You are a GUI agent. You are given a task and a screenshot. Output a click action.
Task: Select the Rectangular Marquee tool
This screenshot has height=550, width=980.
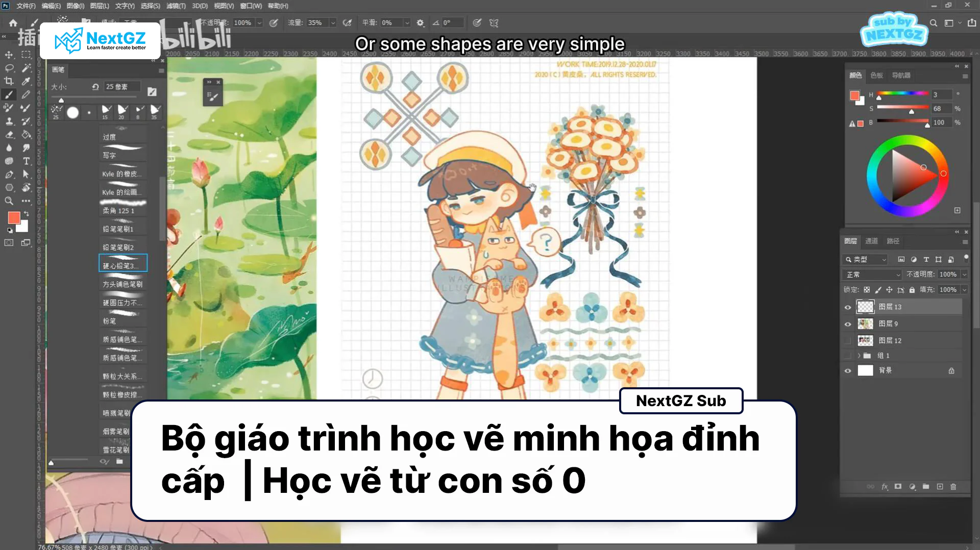coord(26,55)
